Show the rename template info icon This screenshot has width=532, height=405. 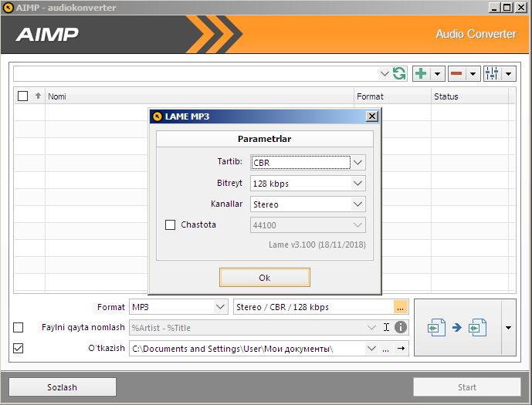coord(401,327)
